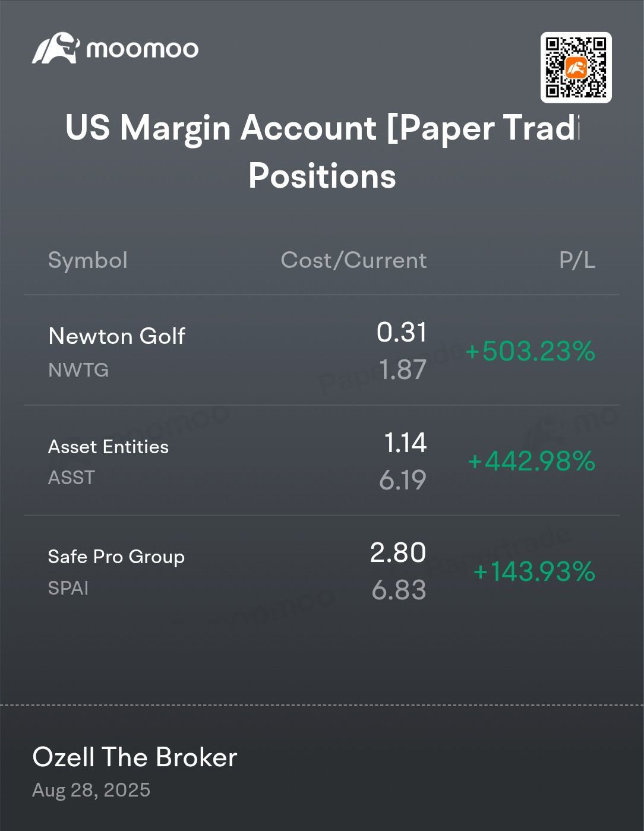Select the P/L column header

pyautogui.click(x=577, y=260)
